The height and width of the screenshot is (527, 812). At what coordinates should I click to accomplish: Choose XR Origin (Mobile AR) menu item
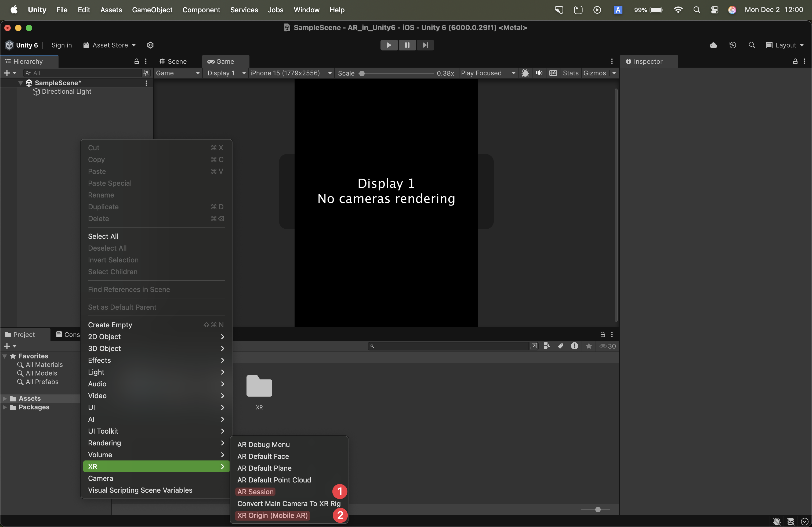coord(272,515)
